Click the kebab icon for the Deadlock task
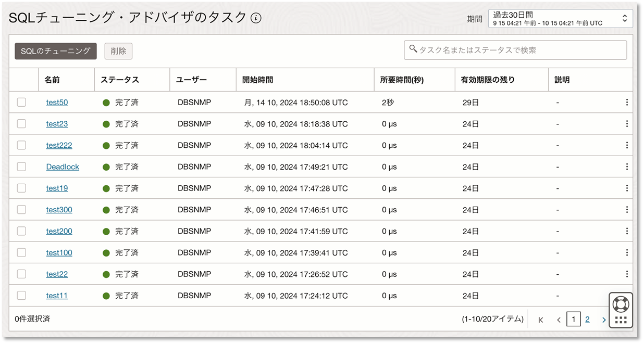Image resolution: width=644 pixels, height=344 pixels. [627, 167]
